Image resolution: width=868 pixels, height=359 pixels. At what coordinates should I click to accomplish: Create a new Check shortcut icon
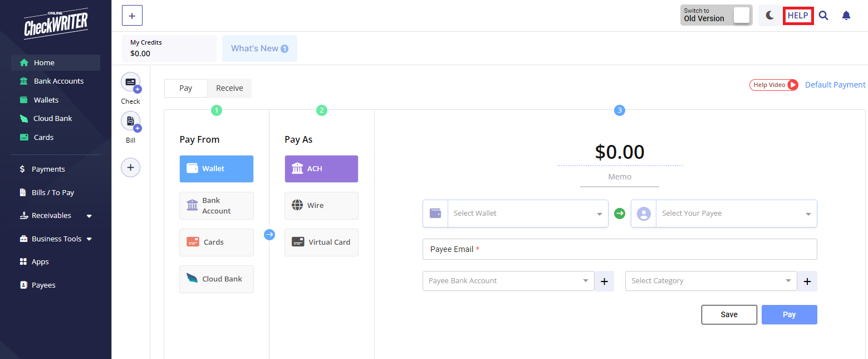131,83
